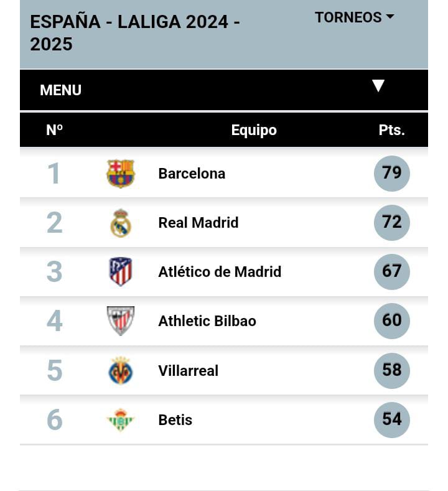Open the Athletic Bilbao team link
Image resolution: width=448 pixels, height=491 pixels.
click(207, 321)
